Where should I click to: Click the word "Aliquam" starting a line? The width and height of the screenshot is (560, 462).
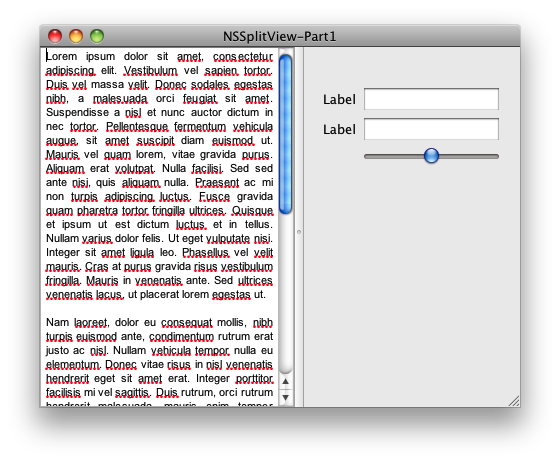[65, 169]
